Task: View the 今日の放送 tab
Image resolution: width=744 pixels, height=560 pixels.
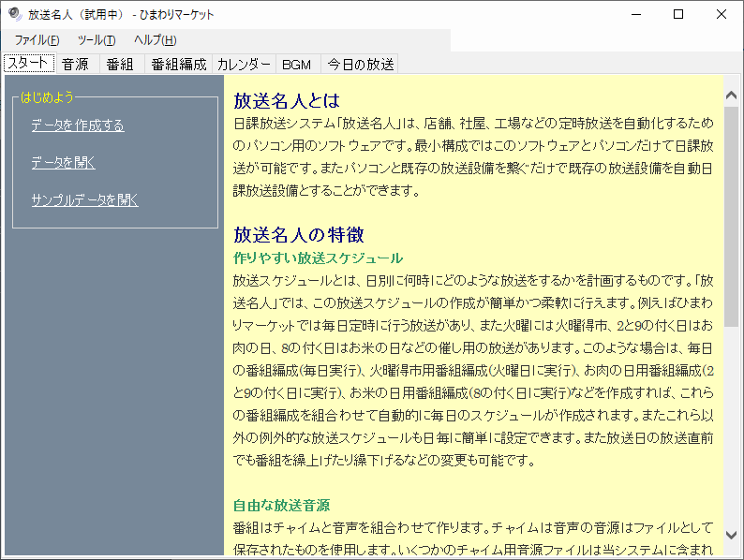Action: coord(360,65)
